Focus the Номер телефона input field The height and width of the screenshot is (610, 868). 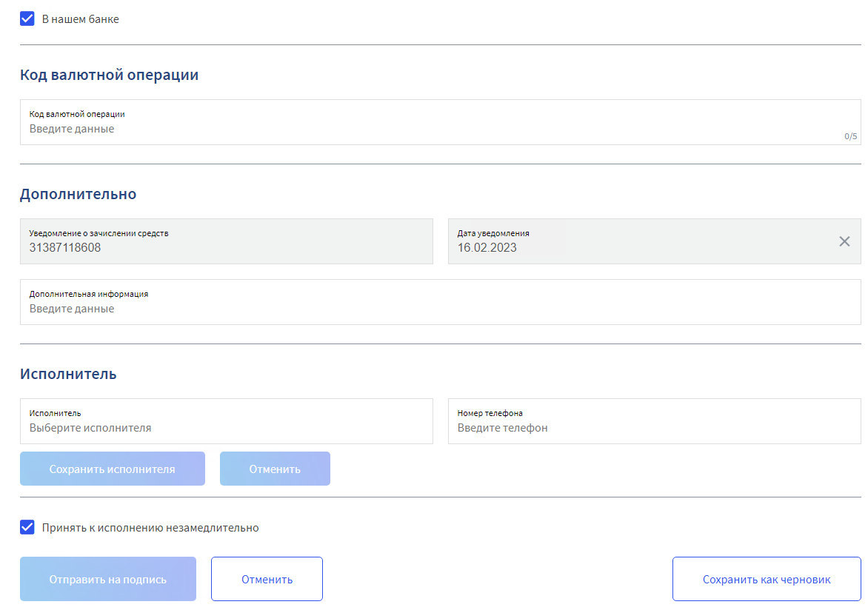[x=654, y=421]
